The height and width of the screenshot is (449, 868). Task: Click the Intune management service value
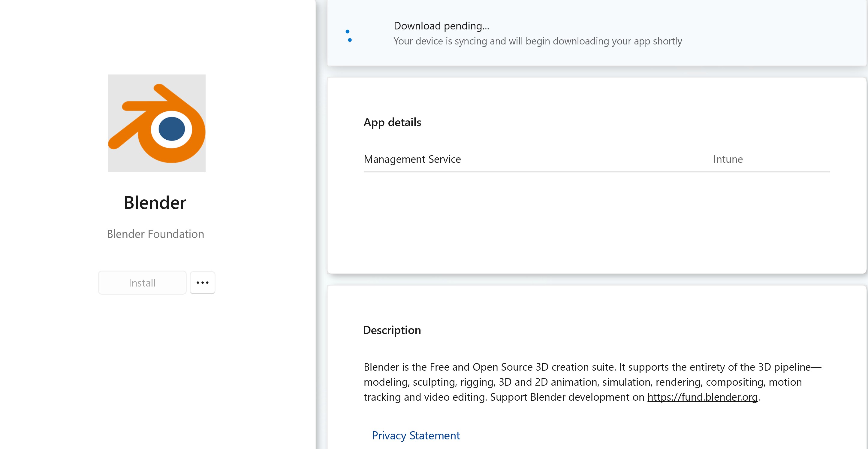pyautogui.click(x=728, y=159)
